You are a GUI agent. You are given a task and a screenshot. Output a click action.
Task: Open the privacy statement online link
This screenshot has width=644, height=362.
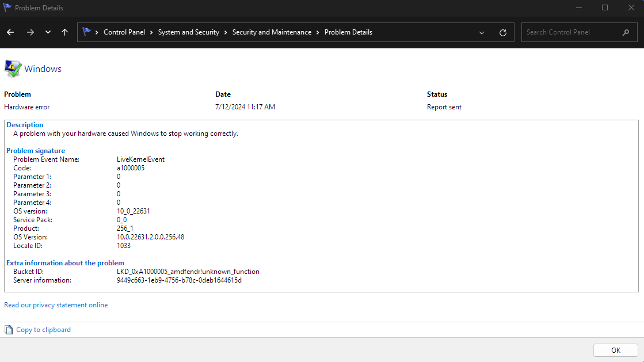(56, 305)
